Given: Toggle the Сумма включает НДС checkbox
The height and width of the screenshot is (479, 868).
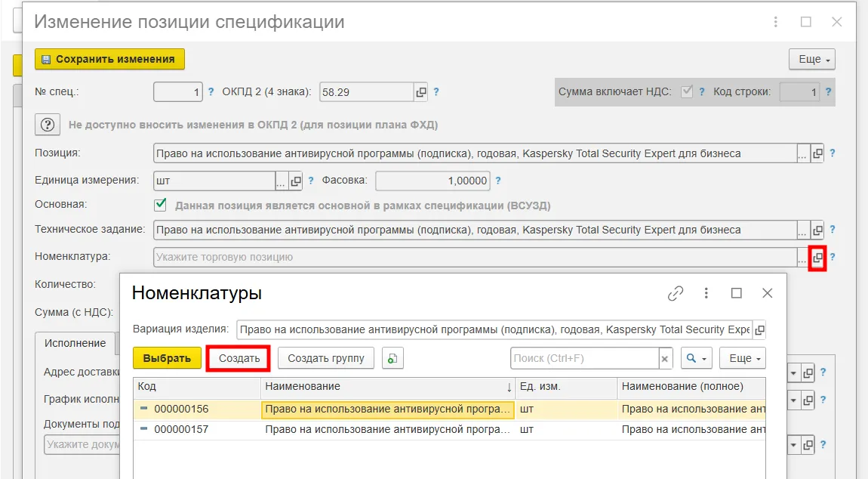Looking at the screenshot, I should 686,91.
